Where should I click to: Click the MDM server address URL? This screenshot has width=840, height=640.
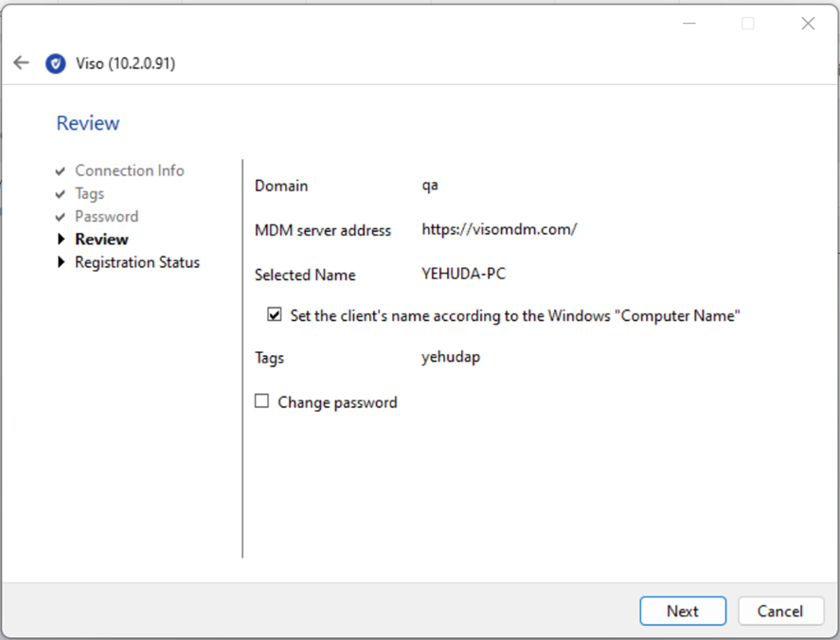coord(499,229)
